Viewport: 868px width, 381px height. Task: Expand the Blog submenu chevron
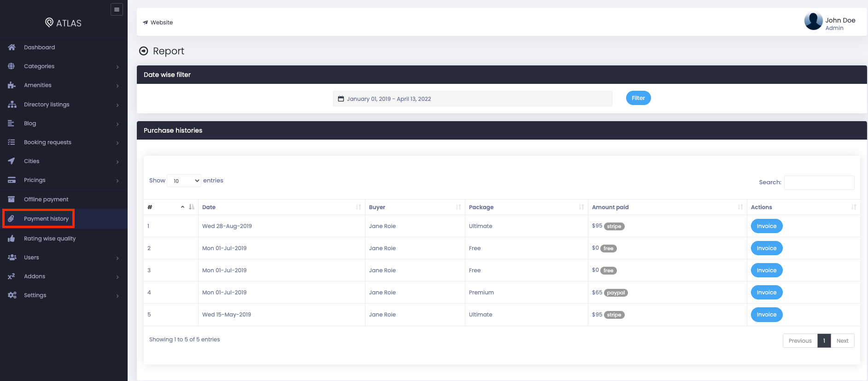tap(117, 124)
